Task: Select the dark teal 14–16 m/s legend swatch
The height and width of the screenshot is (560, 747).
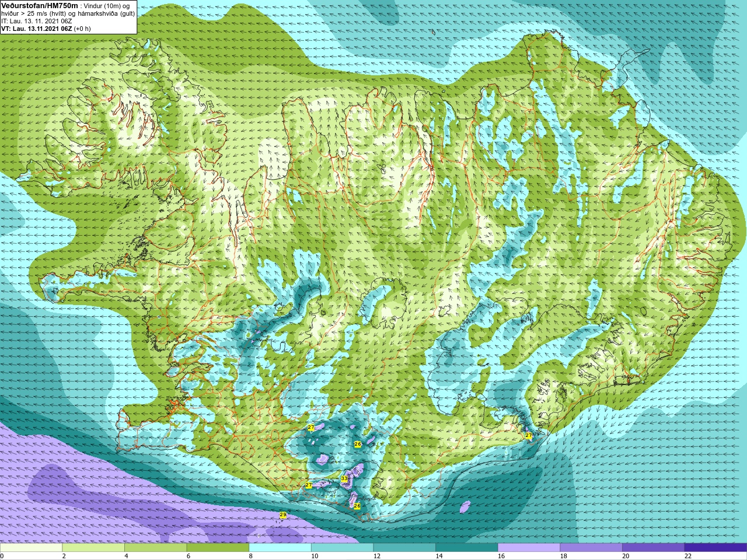Action: coord(467,548)
